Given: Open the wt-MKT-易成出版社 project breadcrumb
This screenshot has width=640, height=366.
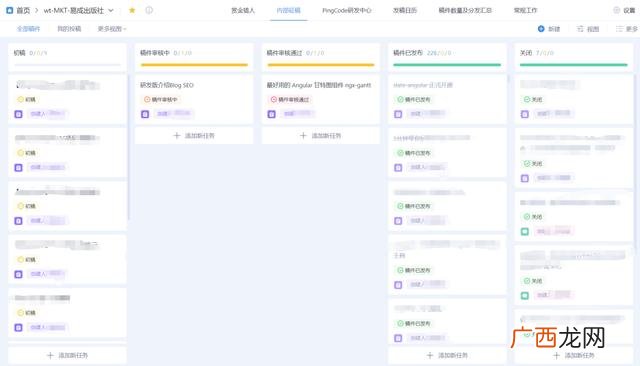Looking at the screenshot, I should click(x=74, y=11).
